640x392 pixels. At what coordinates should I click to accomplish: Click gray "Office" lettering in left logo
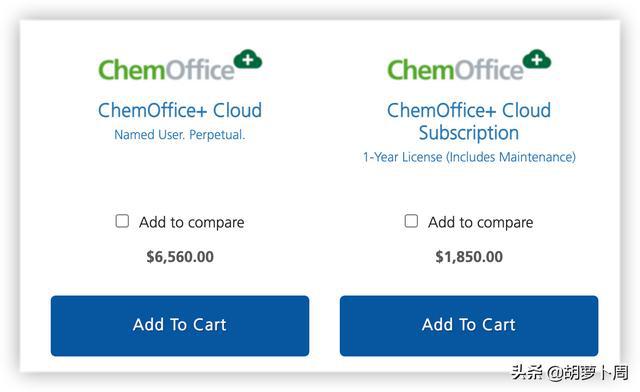[200, 70]
